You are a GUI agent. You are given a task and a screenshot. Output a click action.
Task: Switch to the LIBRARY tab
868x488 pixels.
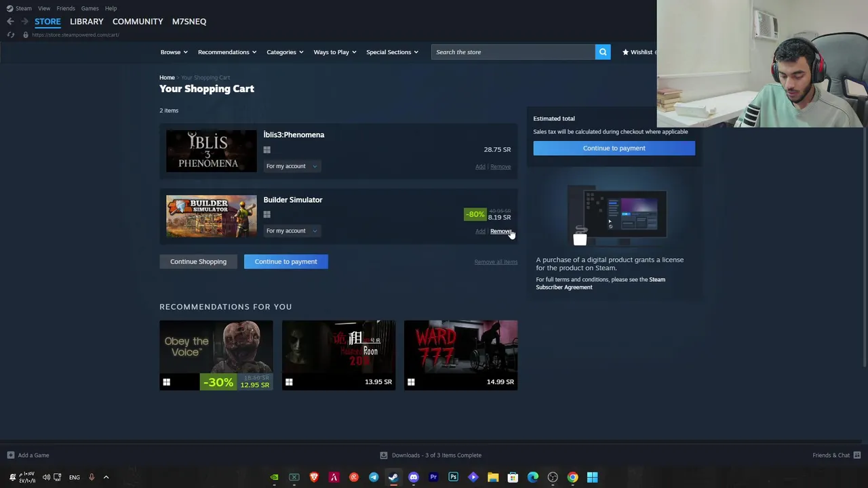click(87, 22)
